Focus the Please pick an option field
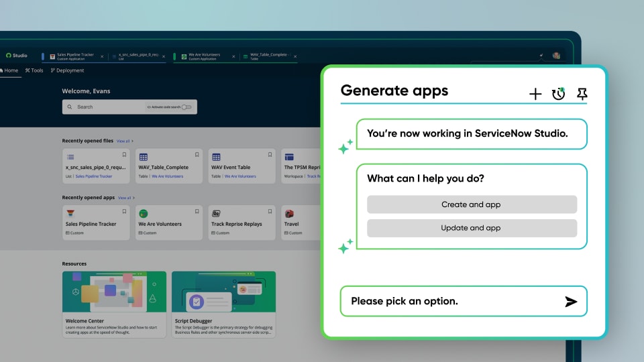Image resolution: width=644 pixels, height=362 pixels. pyautogui.click(x=464, y=301)
